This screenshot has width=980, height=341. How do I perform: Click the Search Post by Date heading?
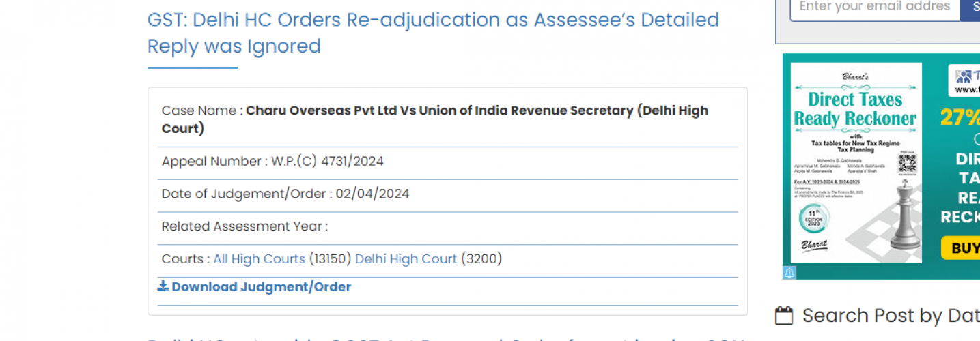click(891, 316)
